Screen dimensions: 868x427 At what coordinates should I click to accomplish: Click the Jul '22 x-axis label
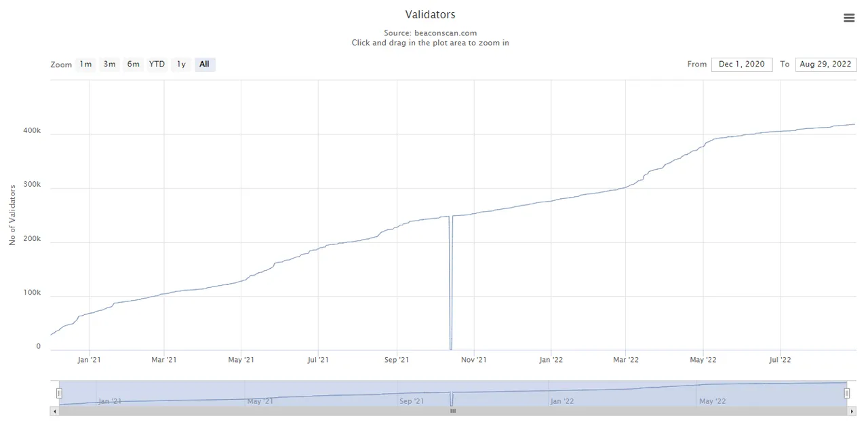click(x=780, y=360)
